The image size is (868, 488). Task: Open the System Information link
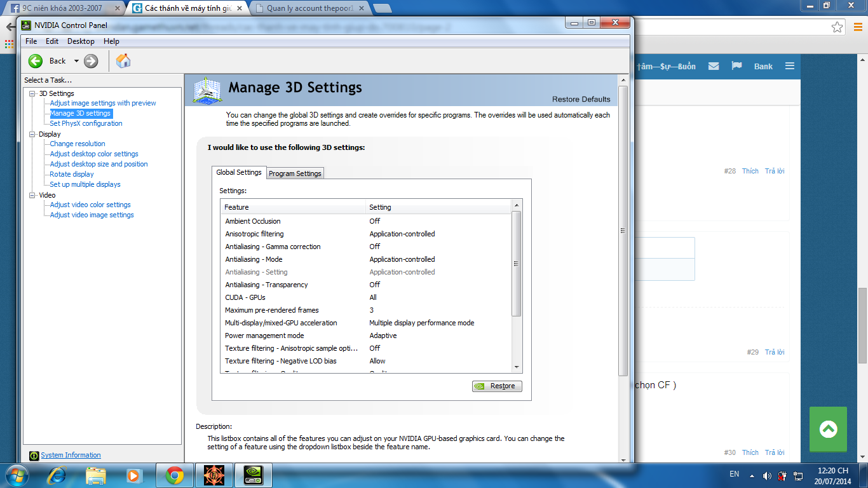pyautogui.click(x=71, y=455)
